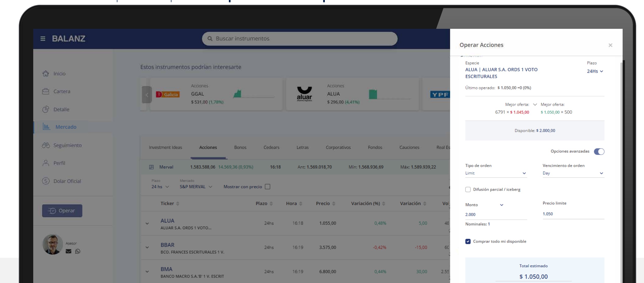
Task: Sort table by Precio column
Action: pyautogui.click(x=334, y=204)
